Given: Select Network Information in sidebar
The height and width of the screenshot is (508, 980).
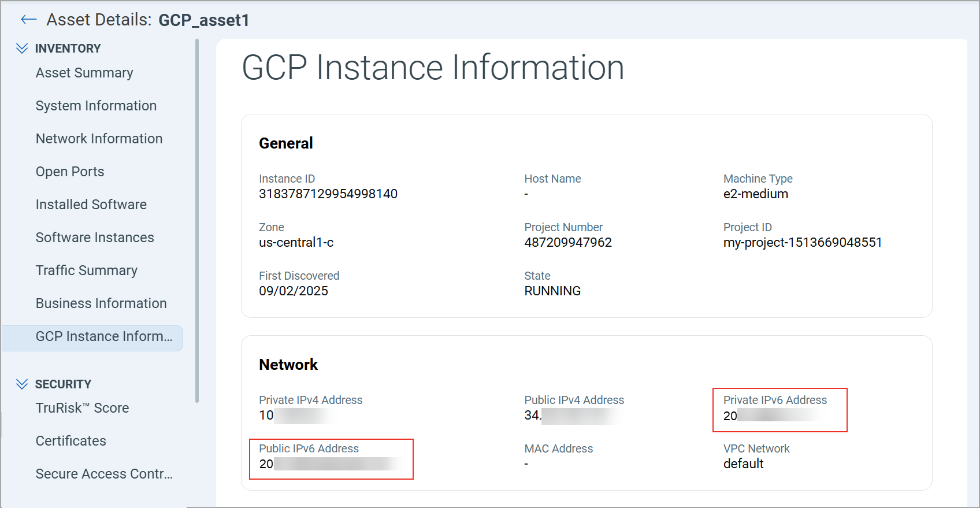Looking at the screenshot, I should click(99, 139).
